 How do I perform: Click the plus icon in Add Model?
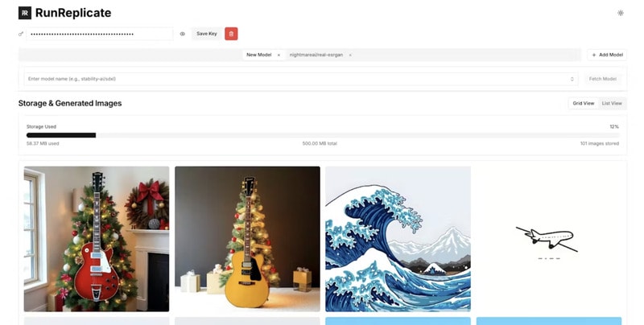(x=594, y=55)
